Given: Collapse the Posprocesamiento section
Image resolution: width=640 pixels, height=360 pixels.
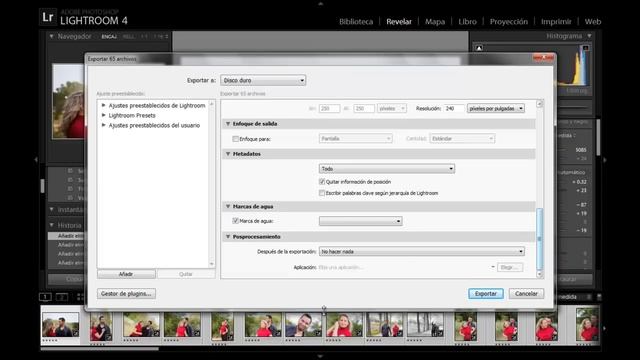Looking at the screenshot, I should (228, 236).
